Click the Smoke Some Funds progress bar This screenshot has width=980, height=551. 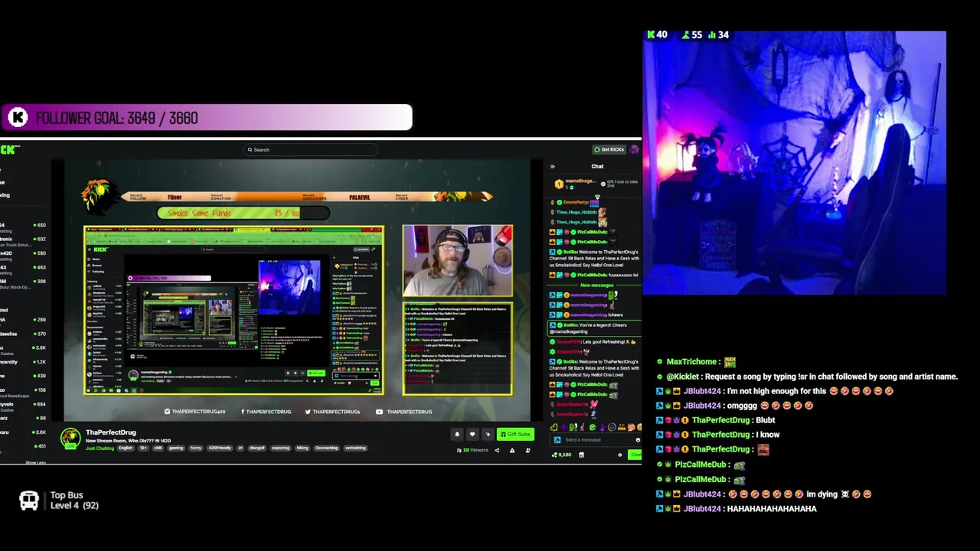point(243,213)
